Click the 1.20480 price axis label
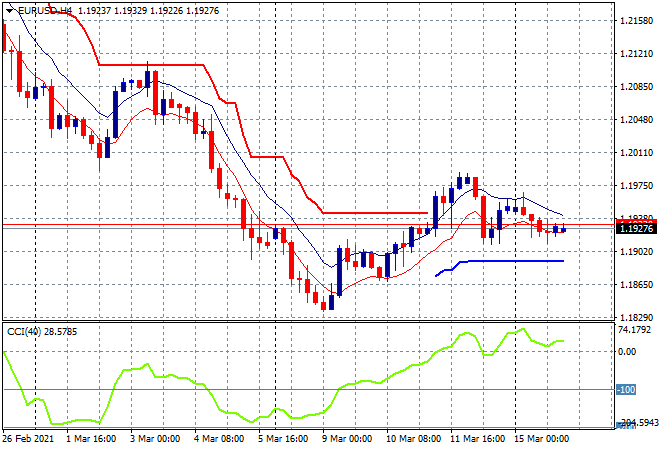This screenshot has width=660, height=450. [x=636, y=120]
